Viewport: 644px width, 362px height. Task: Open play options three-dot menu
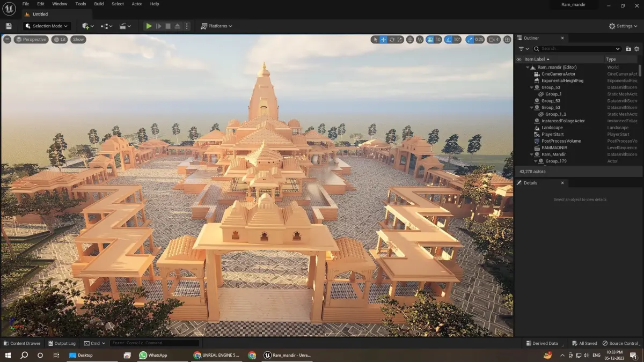coord(187,26)
